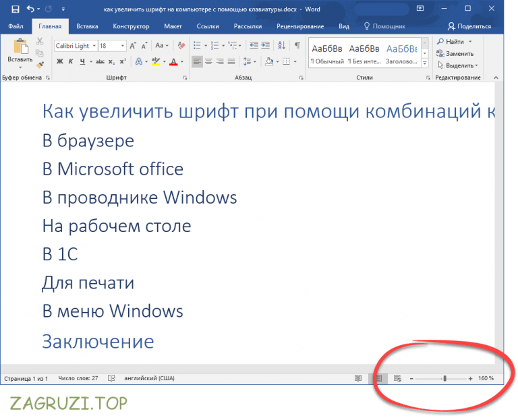Open the change case Aa menu
518x420 pixels.
(162, 46)
